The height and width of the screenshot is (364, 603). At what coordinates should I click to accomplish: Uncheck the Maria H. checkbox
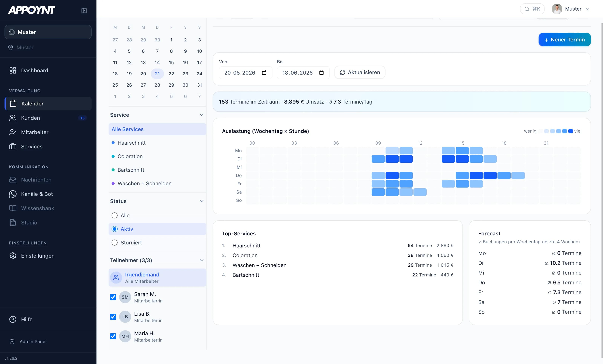pos(113,336)
